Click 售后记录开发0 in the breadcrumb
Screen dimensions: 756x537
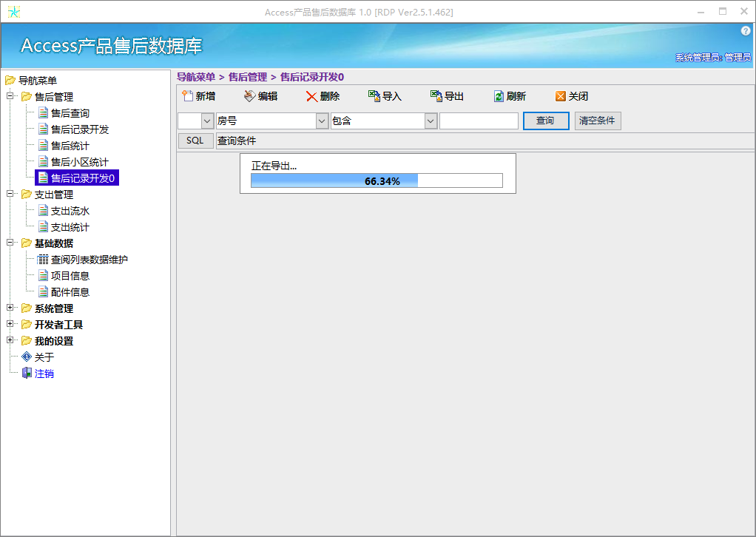pos(312,77)
